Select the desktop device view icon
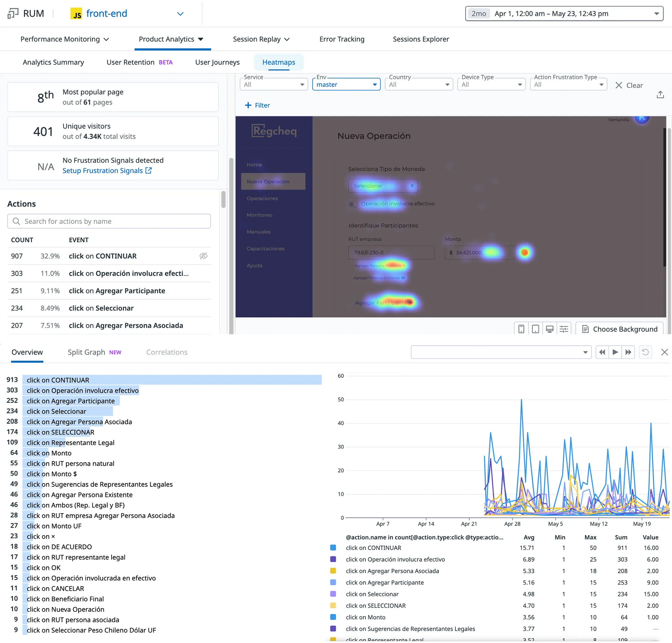The image size is (672, 643). pyautogui.click(x=549, y=329)
